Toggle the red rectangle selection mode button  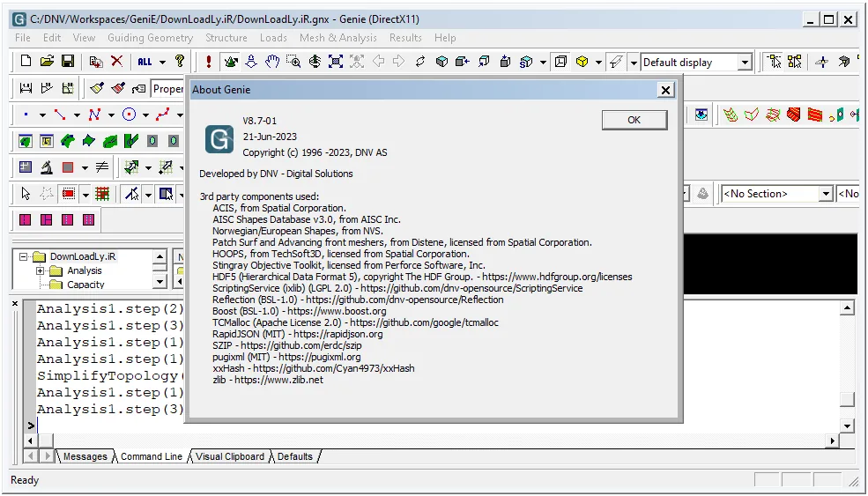69,194
